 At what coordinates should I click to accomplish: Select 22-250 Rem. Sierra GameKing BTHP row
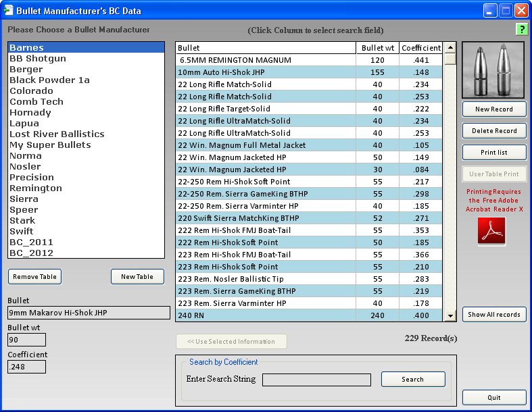pyautogui.click(x=309, y=194)
